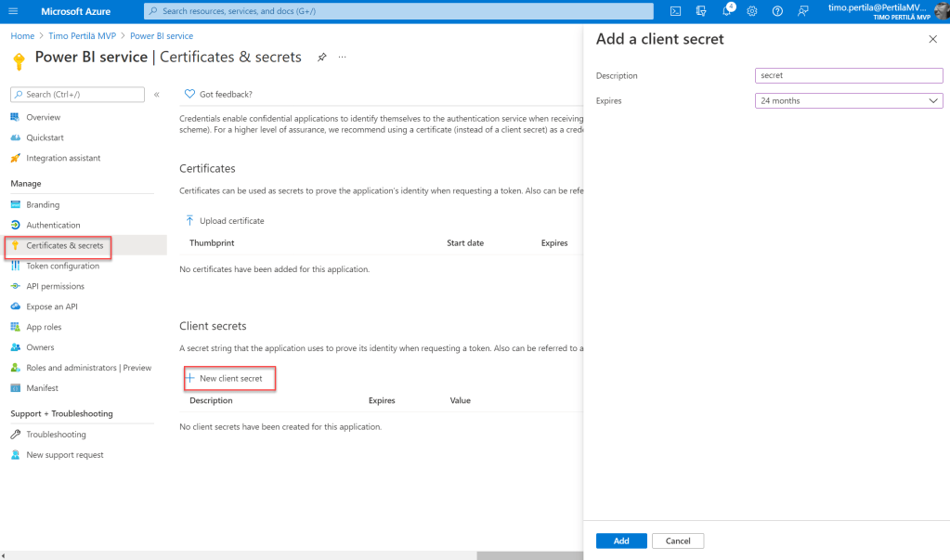Viewport: 950px width, 560px height.
Task: Pin the Certificates & secrets page
Action: [322, 58]
